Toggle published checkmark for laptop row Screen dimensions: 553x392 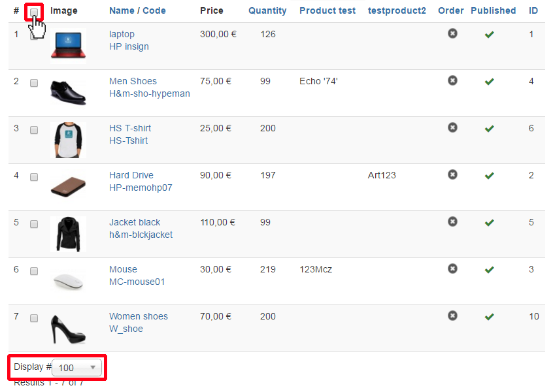pos(489,35)
